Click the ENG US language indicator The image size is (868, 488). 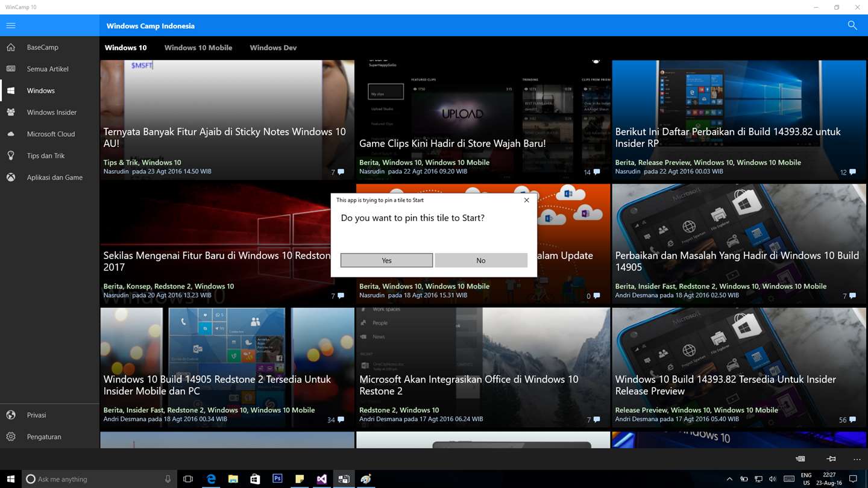(806, 479)
